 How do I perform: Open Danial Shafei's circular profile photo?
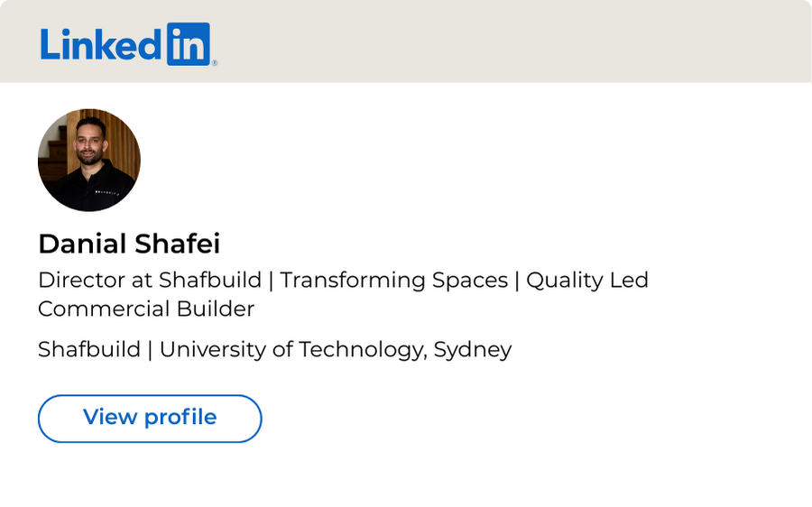click(x=89, y=160)
